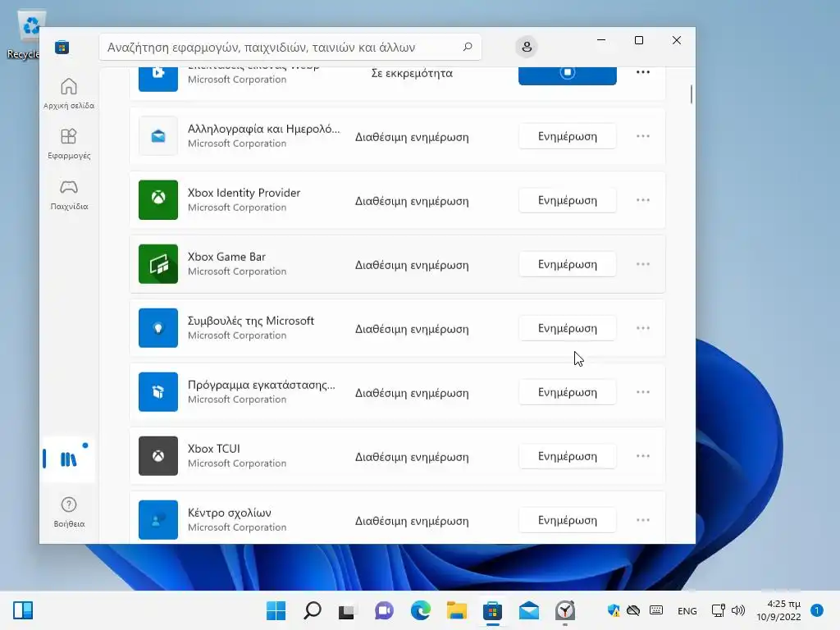Open more options for Αλληλογραφία και Ημερολόγιο

tap(643, 137)
